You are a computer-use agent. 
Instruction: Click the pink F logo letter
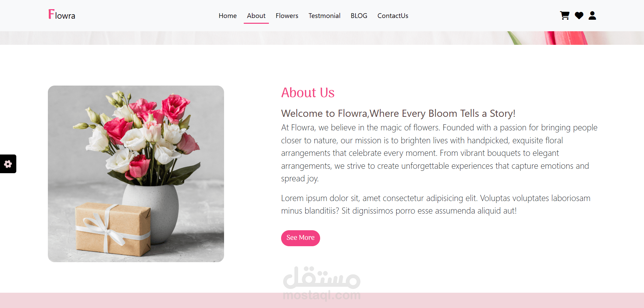pyautogui.click(x=51, y=14)
